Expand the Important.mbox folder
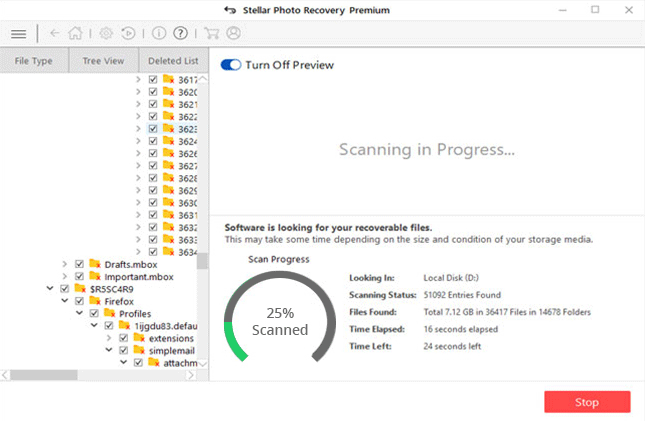Viewport: 645px width, 421px height. (x=65, y=276)
